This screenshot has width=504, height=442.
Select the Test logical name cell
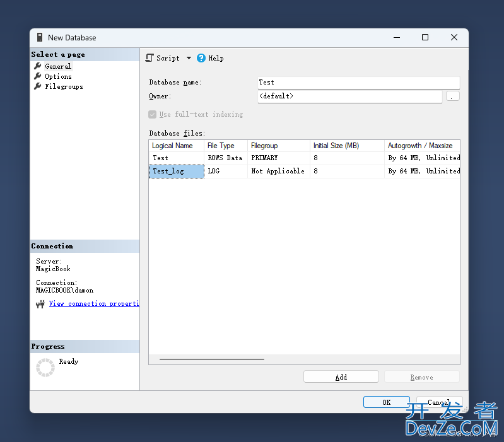[176, 158]
